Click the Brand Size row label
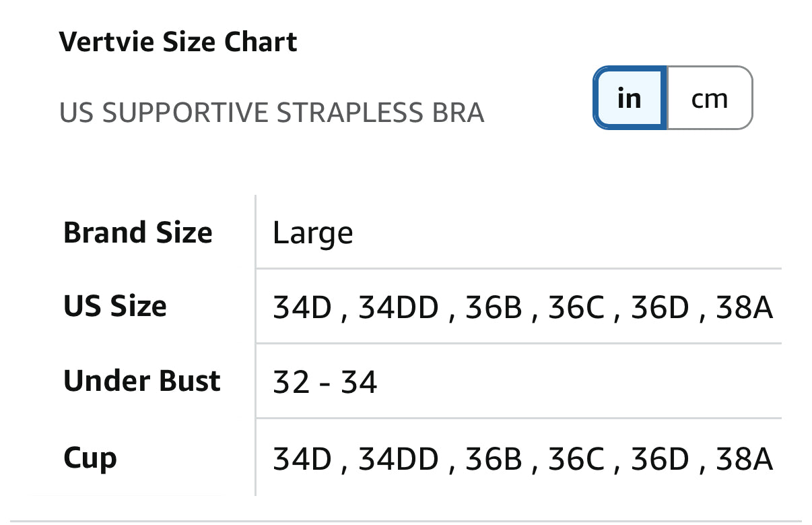 (x=138, y=233)
